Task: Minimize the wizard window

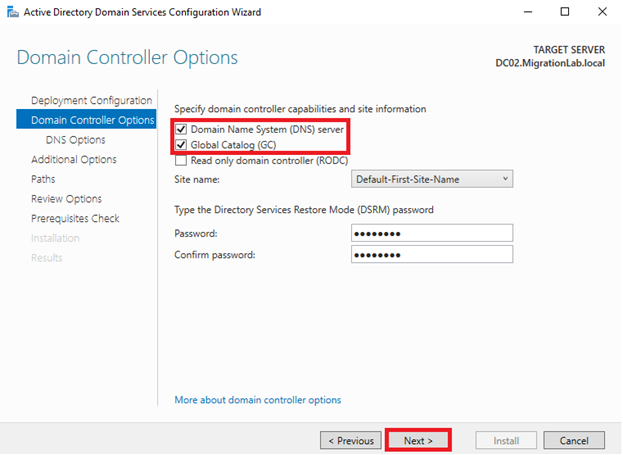Action: [528, 12]
